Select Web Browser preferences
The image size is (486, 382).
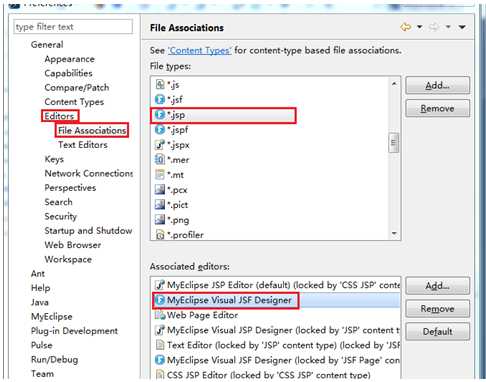tap(73, 245)
